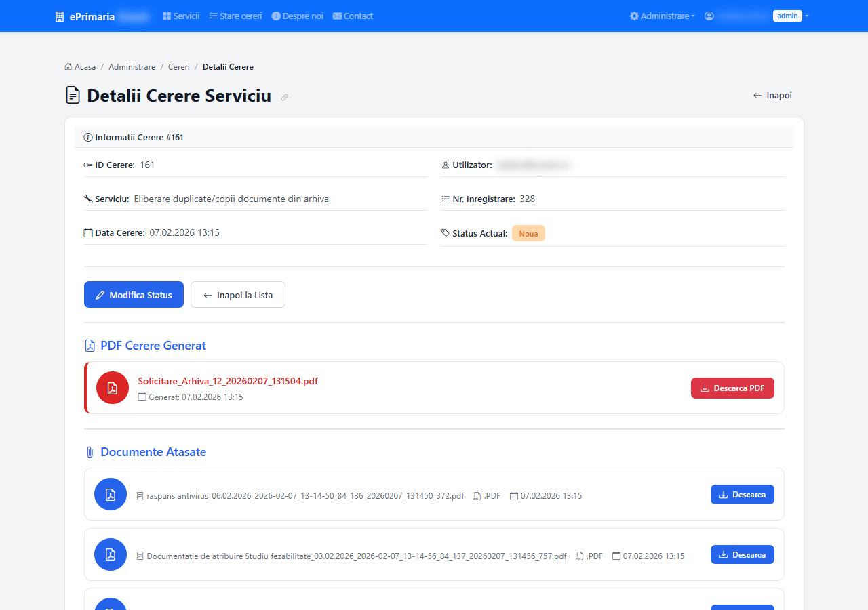Click the .PDF type label of Documentatie de atribuire
868x610 pixels.
tap(594, 556)
